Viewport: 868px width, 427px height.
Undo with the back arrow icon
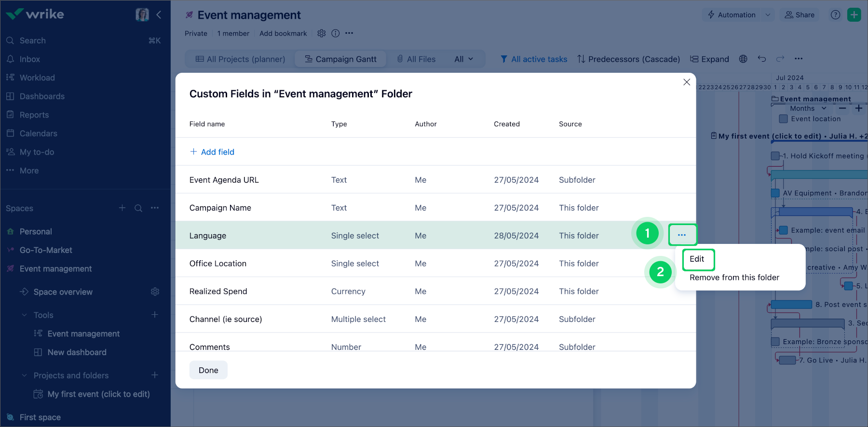762,59
